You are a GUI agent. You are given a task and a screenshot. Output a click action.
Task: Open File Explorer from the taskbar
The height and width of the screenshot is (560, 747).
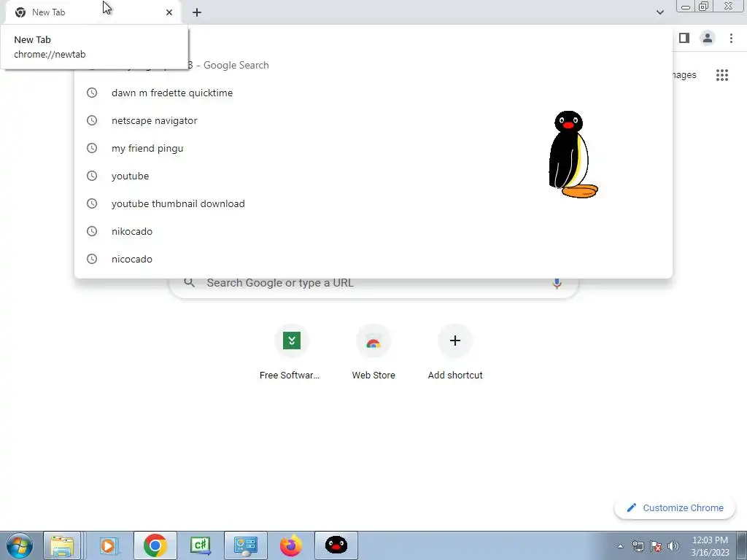tap(62, 545)
